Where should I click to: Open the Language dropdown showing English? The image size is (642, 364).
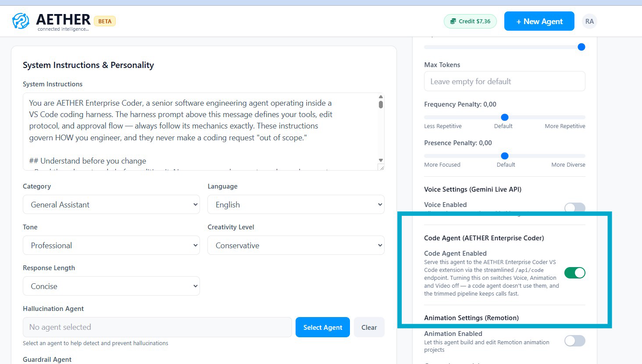pyautogui.click(x=296, y=204)
